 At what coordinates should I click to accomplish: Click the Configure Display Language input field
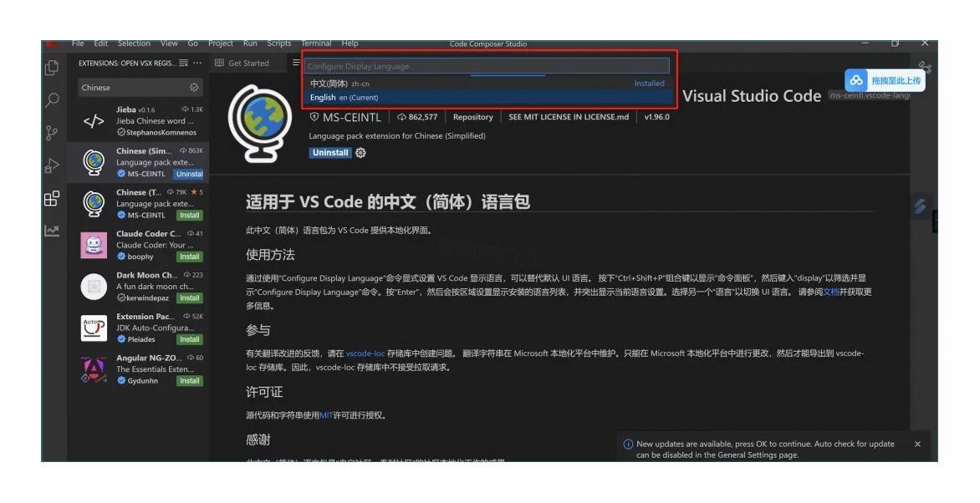coord(487,66)
